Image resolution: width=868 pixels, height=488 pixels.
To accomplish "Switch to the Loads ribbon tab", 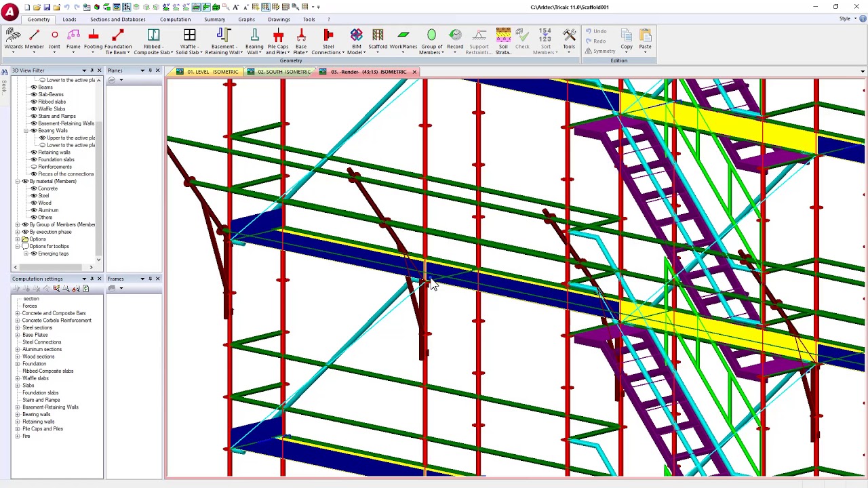I will [69, 19].
